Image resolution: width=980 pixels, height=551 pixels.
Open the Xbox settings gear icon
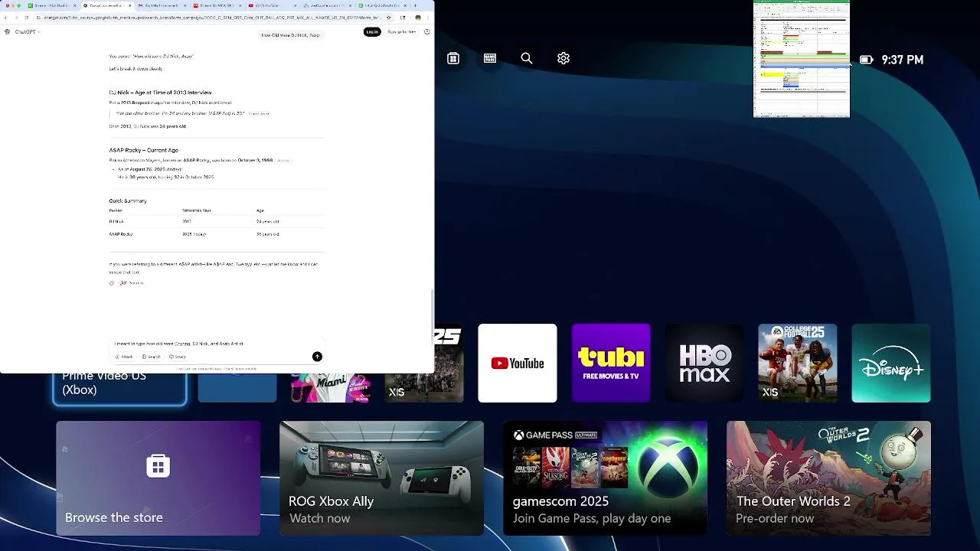(563, 58)
